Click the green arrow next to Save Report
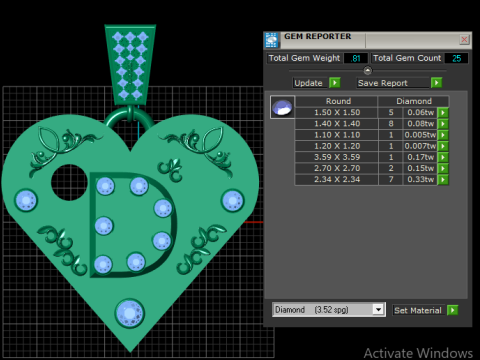 click(436, 82)
